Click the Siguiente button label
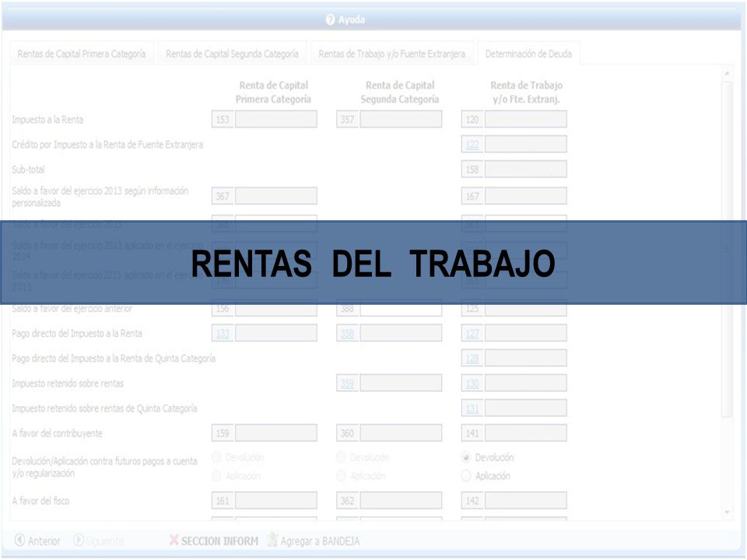This screenshot has width=747, height=560. click(105, 541)
